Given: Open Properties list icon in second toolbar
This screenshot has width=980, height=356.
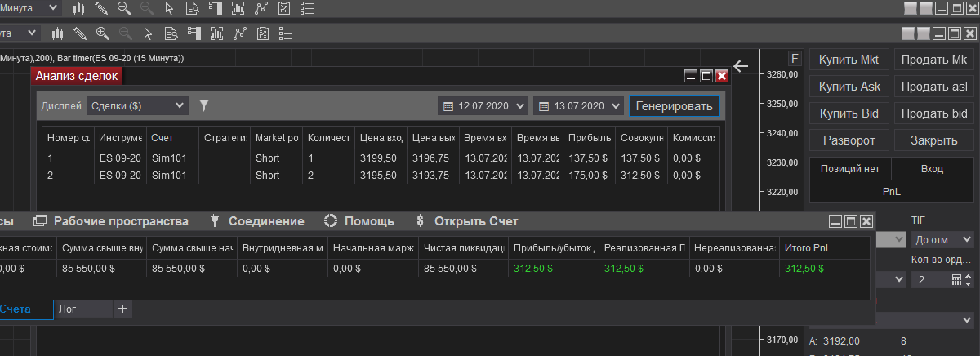Looking at the screenshot, I should click(286, 33).
